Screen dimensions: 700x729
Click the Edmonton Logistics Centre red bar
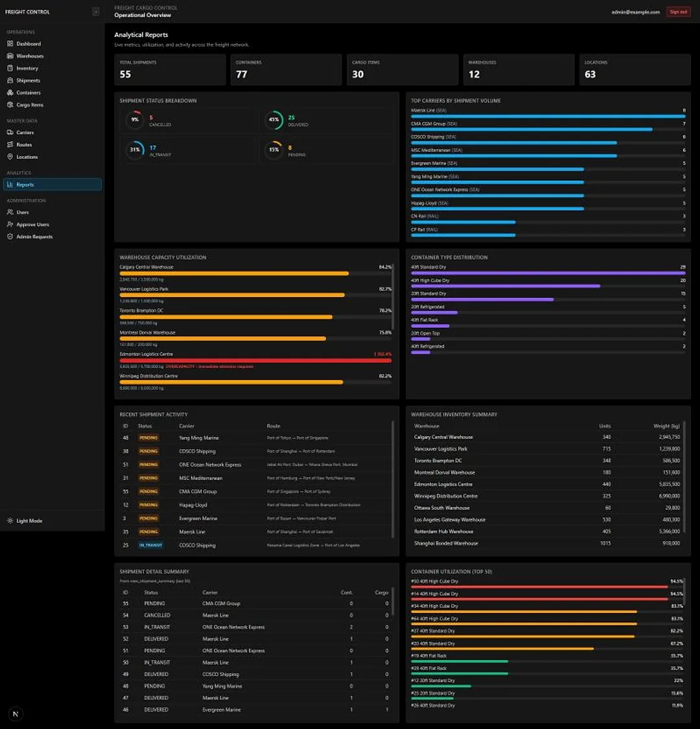coord(255,360)
